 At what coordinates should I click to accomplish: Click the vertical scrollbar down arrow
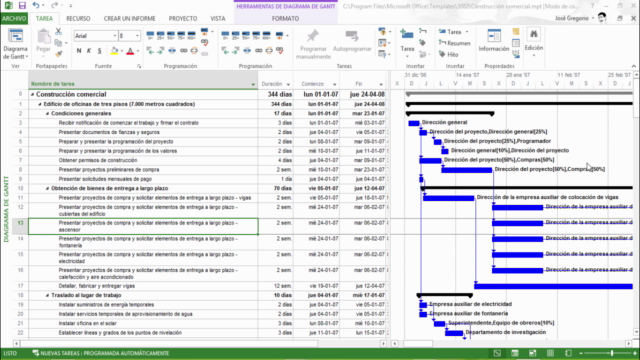[x=636, y=332]
